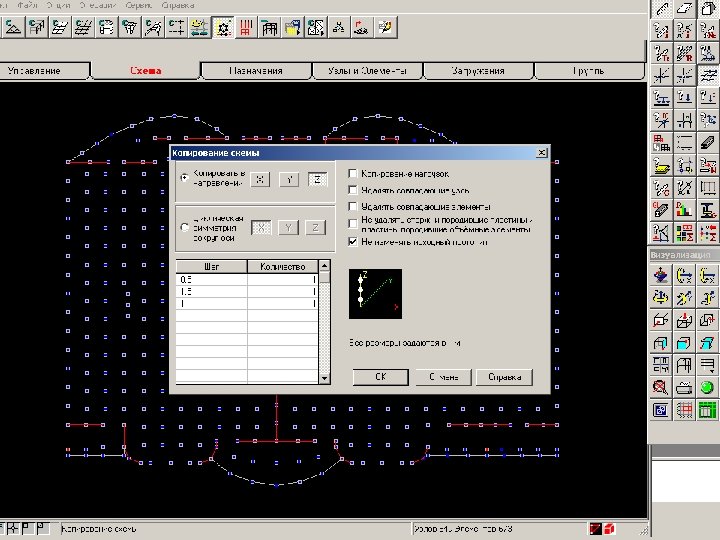Toggle the X copy direction button
The image size is (720, 540).
(260, 180)
